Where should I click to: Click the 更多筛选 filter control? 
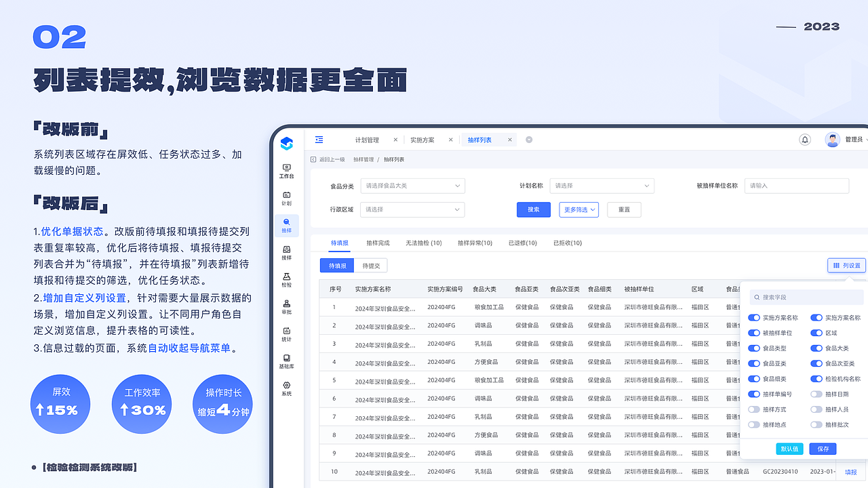coord(578,209)
